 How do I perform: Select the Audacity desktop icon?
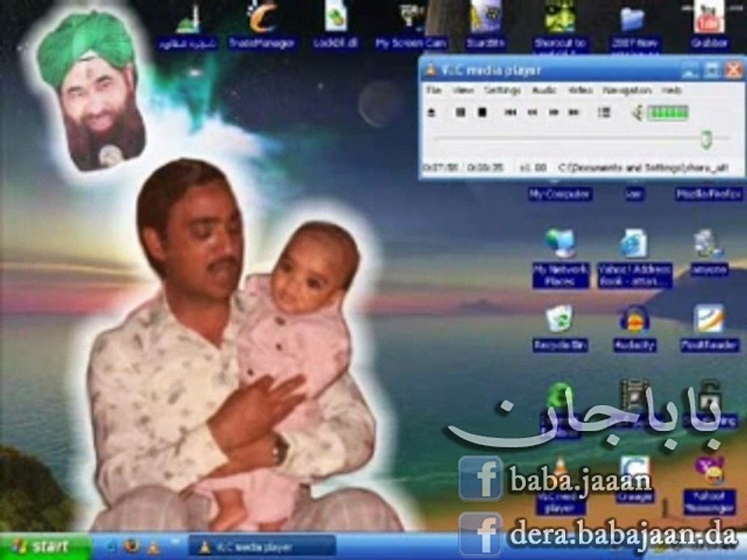coord(635,328)
